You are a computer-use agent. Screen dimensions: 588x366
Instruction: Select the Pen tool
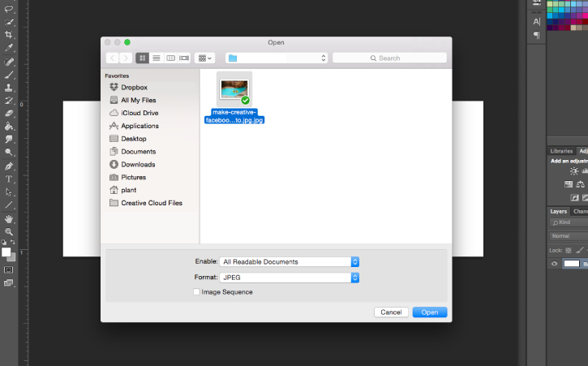[x=8, y=166]
